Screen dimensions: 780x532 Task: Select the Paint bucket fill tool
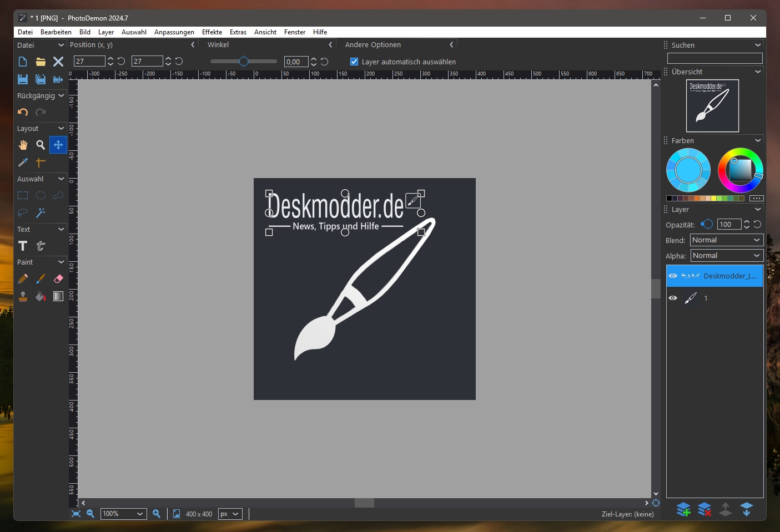coord(41,296)
